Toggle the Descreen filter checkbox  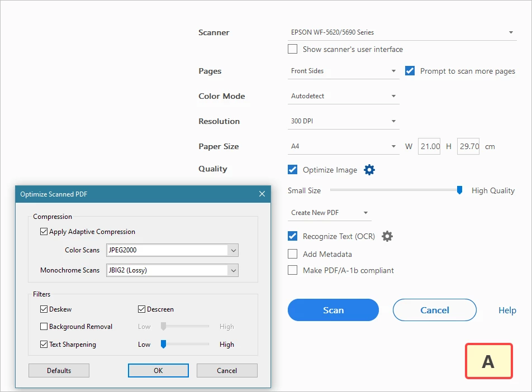point(141,309)
